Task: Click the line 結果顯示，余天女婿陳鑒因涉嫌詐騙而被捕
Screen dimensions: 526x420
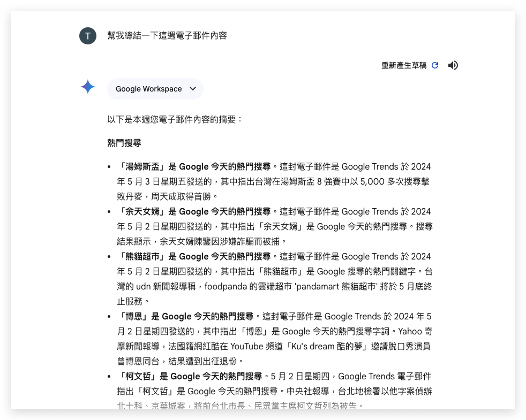Action: pyautogui.click(x=201, y=241)
